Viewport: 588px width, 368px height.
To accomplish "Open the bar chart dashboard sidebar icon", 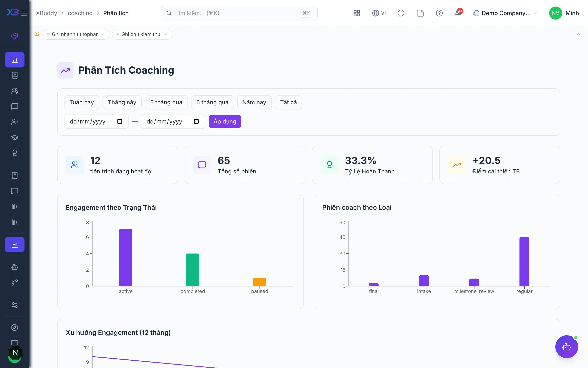I will [x=14, y=60].
